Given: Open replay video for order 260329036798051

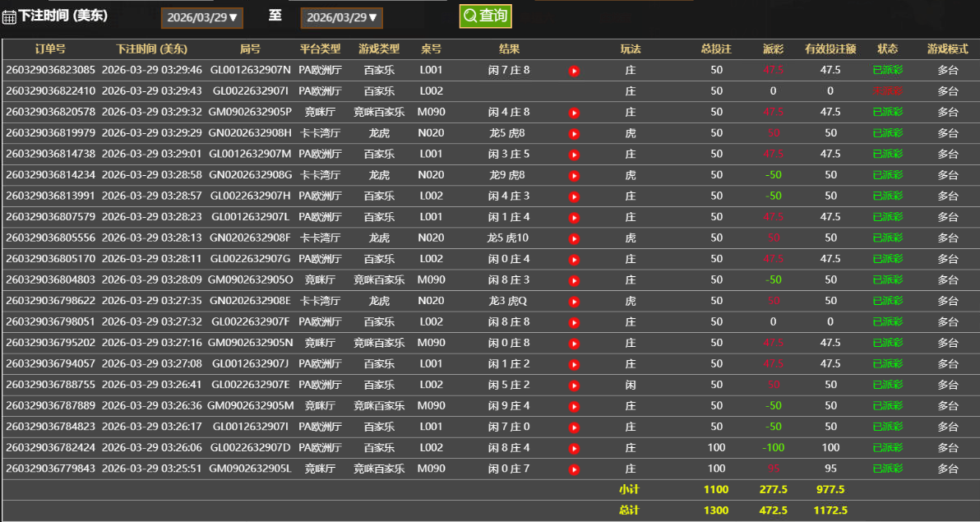Looking at the screenshot, I should [574, 322].
